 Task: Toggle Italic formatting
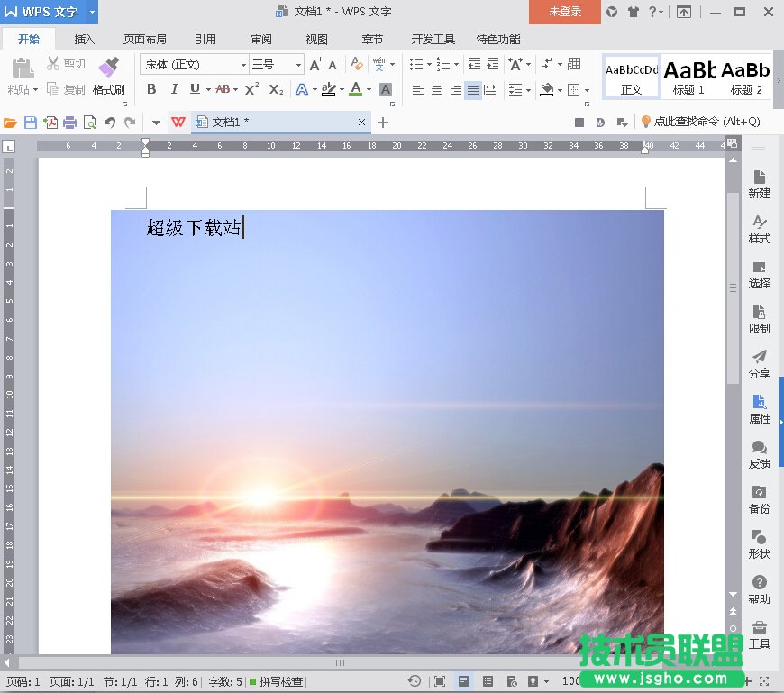[173, 89]
